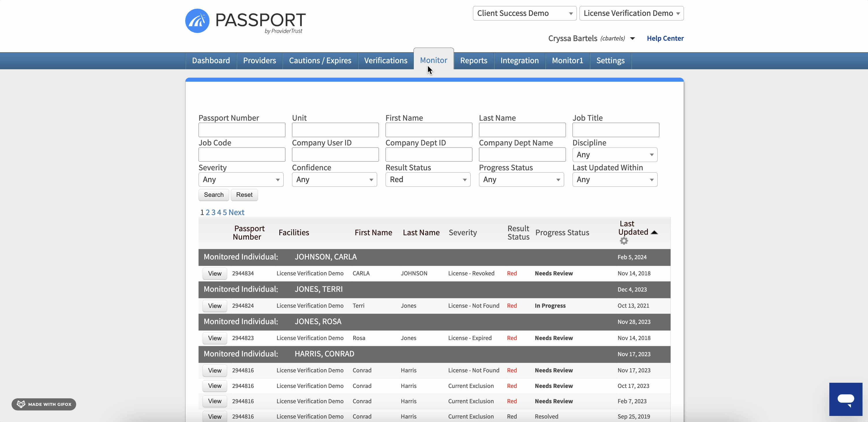This screenshot has width=868, height=422.
Task: Open the Integration tab
Action: [x=519, y=61]
